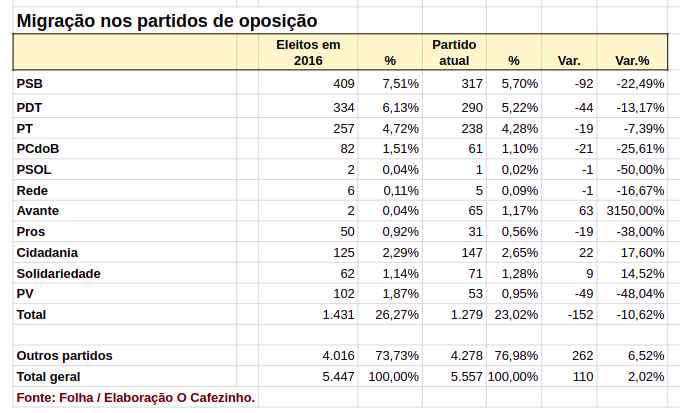Image resolution: width=680 pixels, height=413 pixels.
Task: Select the 'Eleitos em 2016' column header
Action: (309, 52)
